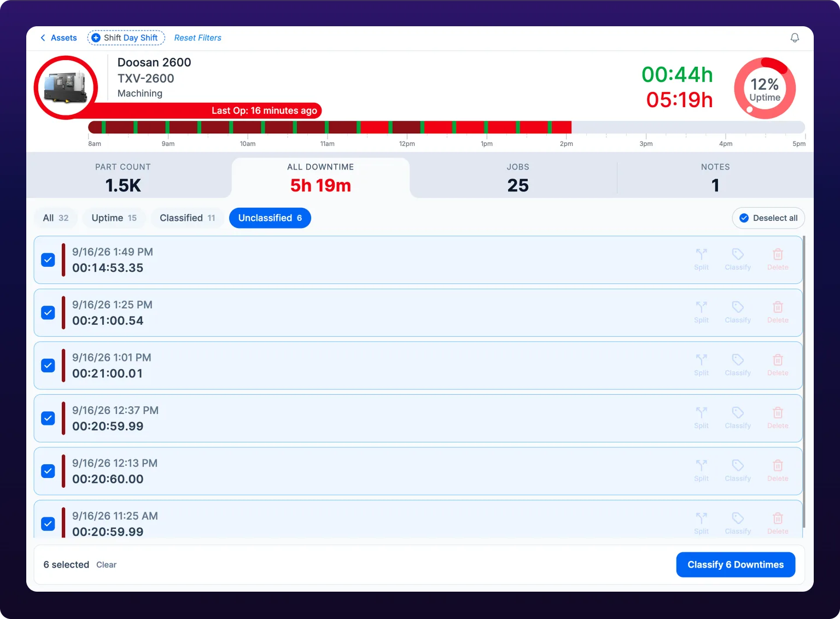Filter list by Classified 11

pos(188,218)
